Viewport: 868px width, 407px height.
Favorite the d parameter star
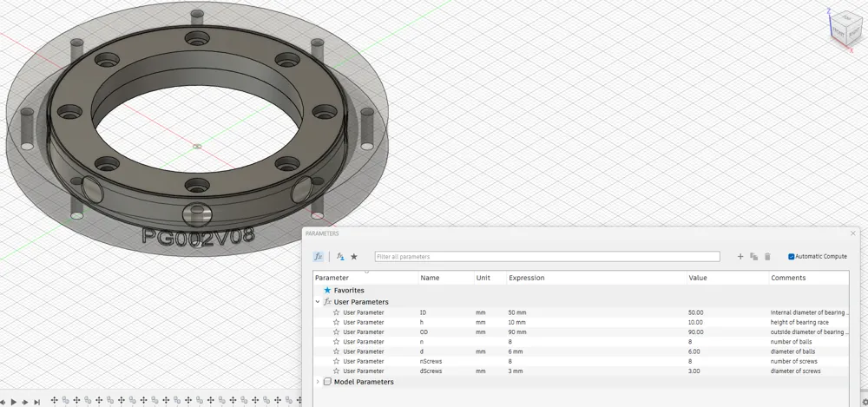(336, 351)
